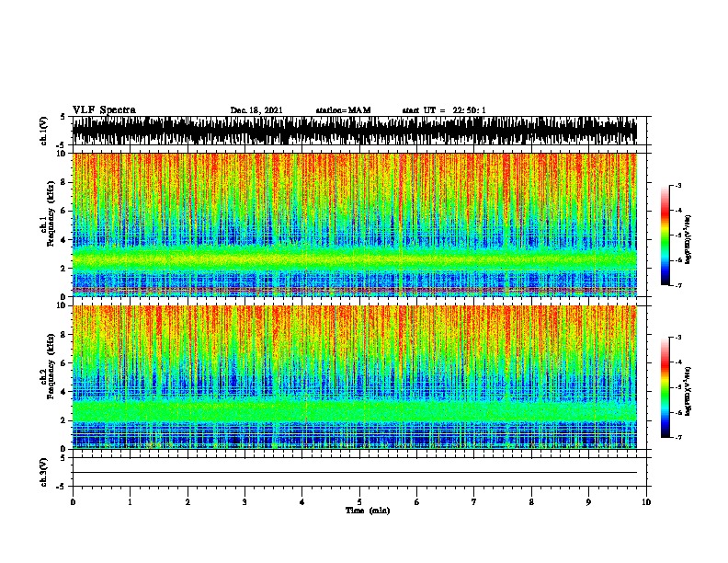Click the time axis tick label "9"
This screenshot has height=563, width=728.
pyautogui.click(x=588, y=502)
